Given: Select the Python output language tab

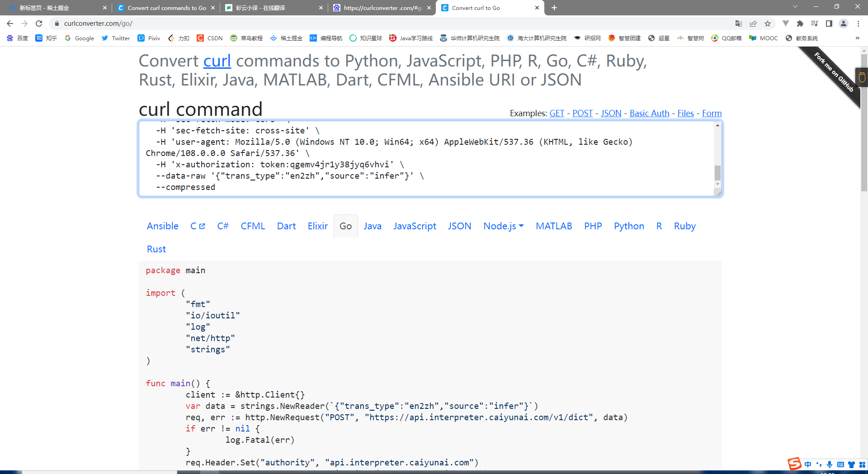Looking at the screenshot, I should click(629, 226).
